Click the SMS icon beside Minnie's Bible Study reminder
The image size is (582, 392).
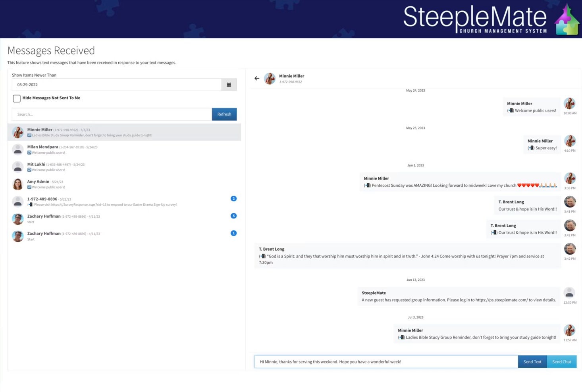29,135
